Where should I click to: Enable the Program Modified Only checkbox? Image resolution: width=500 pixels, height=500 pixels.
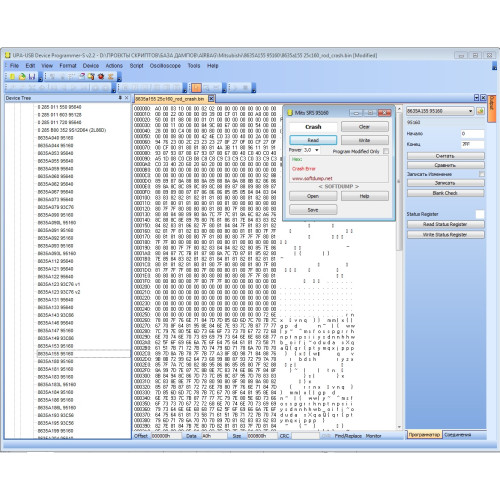(x=386, y=151)
